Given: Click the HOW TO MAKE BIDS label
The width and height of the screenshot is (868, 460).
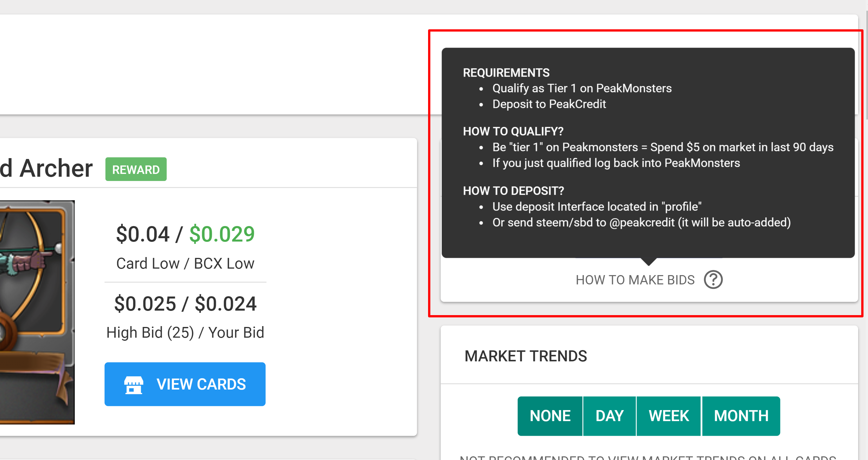Looking at the screenshot, I should tap(635, 280).
